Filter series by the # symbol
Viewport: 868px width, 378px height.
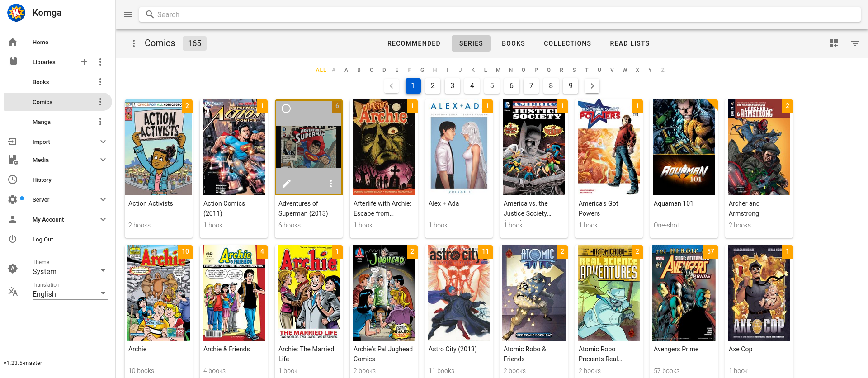coord(334,70)
